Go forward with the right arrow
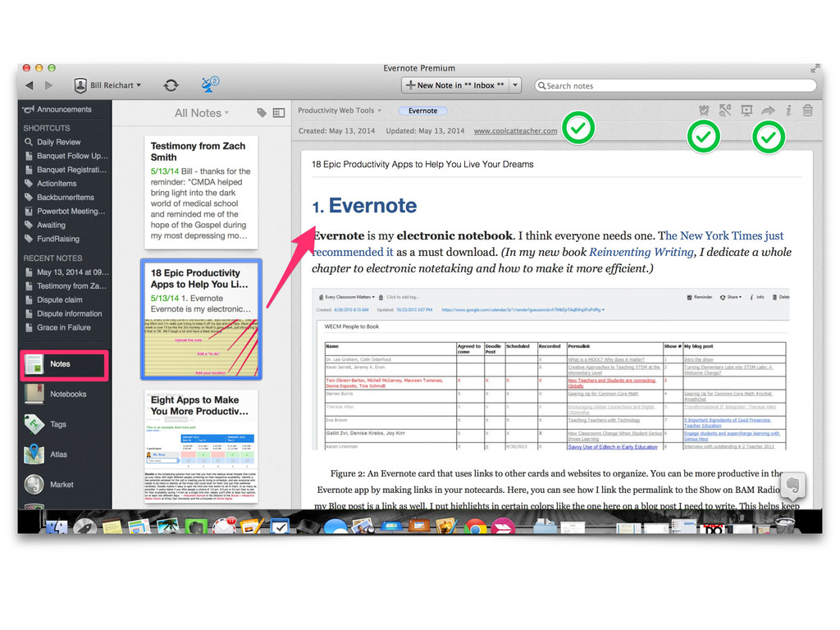The height and width of the screenshot is (630, 840). [48, 85]
